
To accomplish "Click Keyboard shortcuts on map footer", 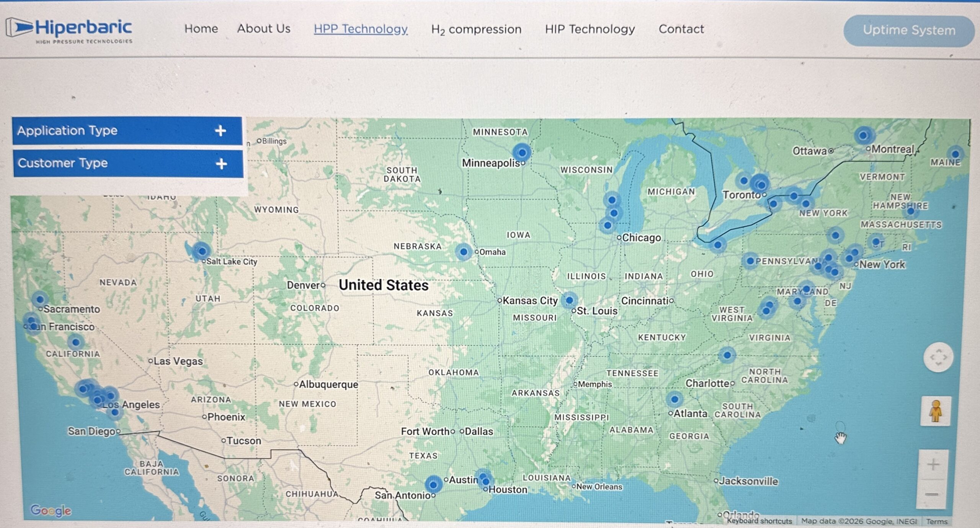I will (x=759, y=521).
